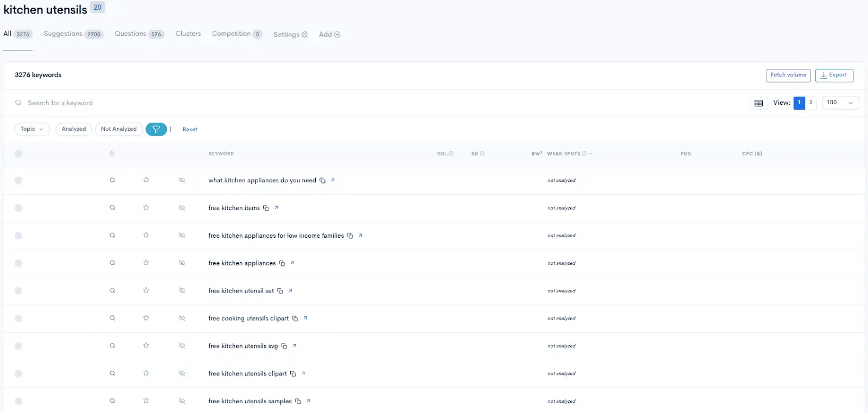The width and height of the screenshot is (868, 413).
Task: Open the Clusters tab
Action: [x=188, y=34]
